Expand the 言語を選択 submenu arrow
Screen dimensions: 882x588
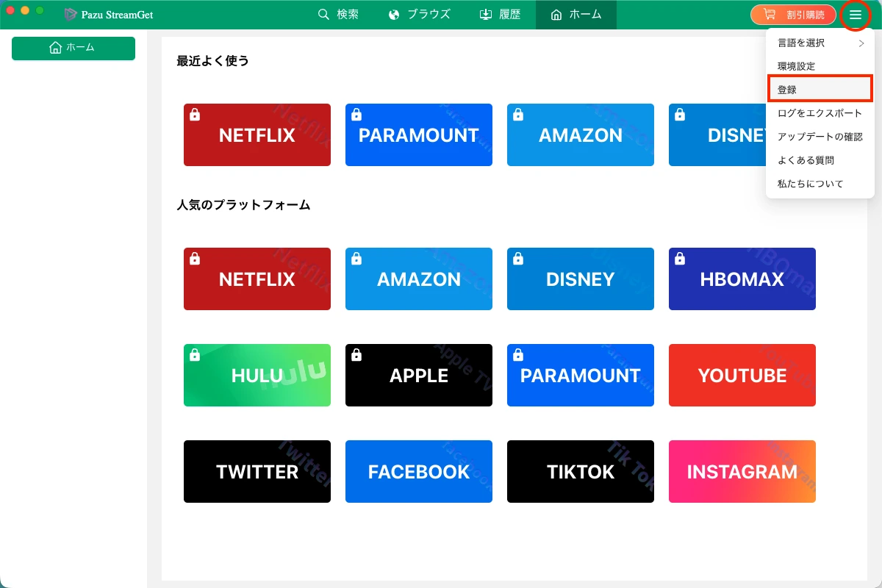[x=861, y=43]
